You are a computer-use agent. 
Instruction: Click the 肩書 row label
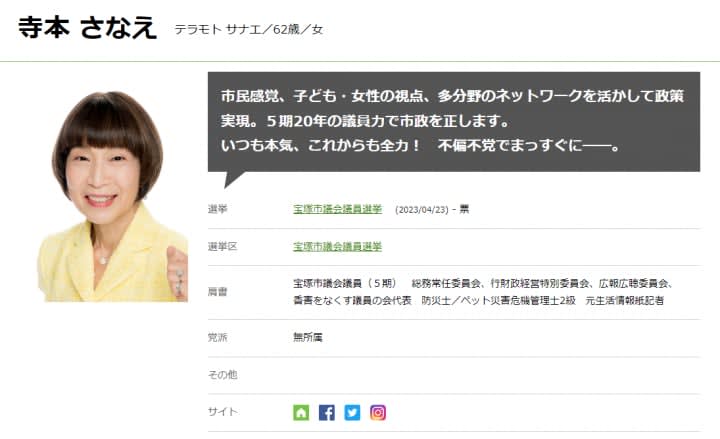point(217,292)
